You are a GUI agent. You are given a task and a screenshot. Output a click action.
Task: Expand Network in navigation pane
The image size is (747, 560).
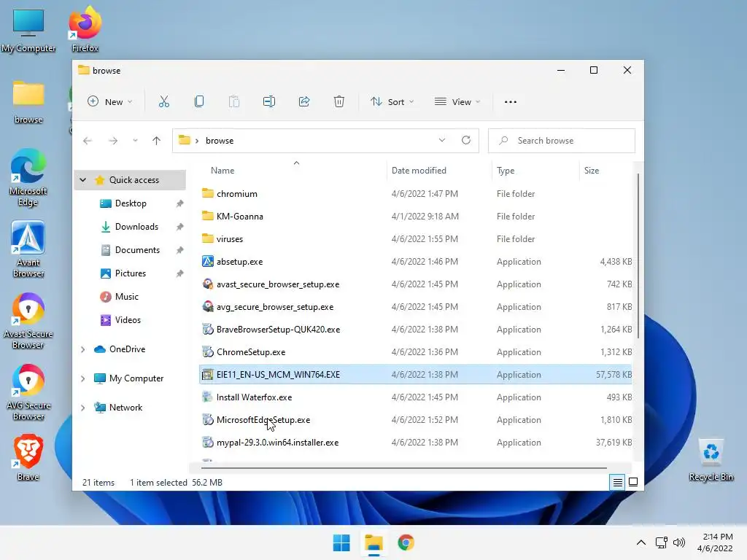[83, 408]
